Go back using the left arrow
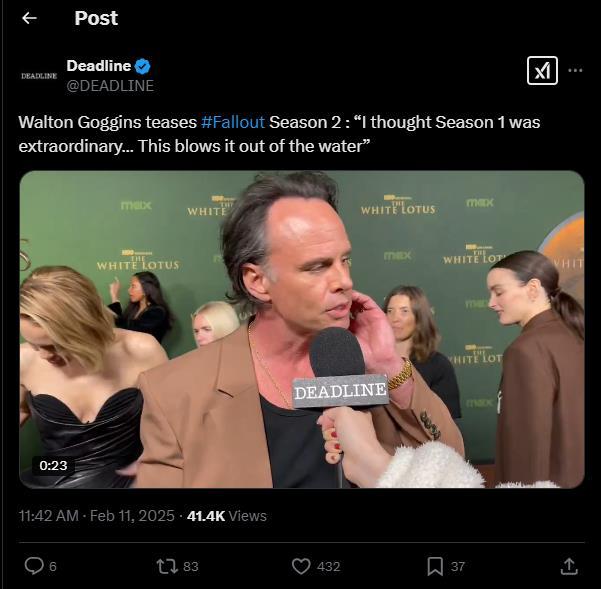The height and width of the screenshot is (589, 601). pos(29,18)
